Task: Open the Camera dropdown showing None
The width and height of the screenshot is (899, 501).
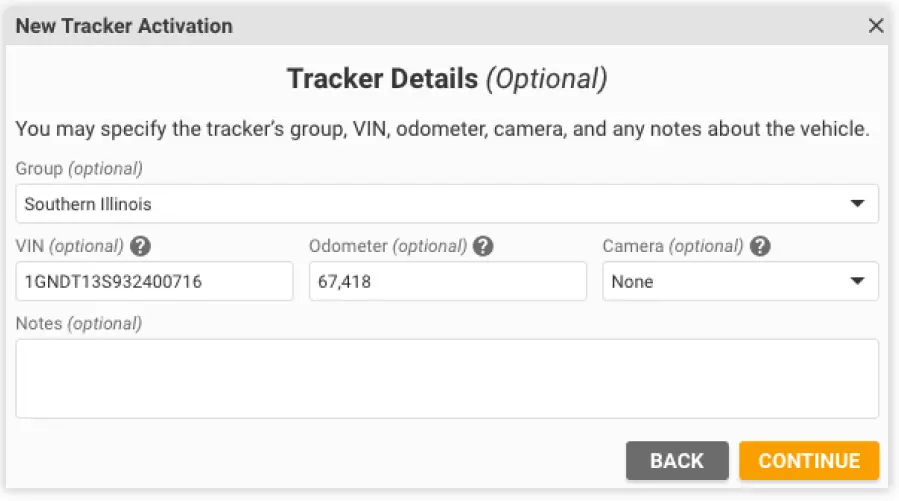Action: [740, 282]
